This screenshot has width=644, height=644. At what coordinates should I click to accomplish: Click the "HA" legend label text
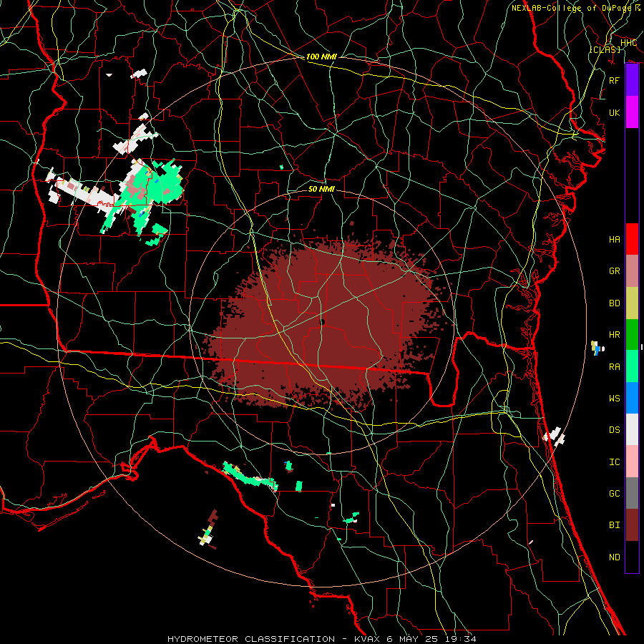(614, 239)
